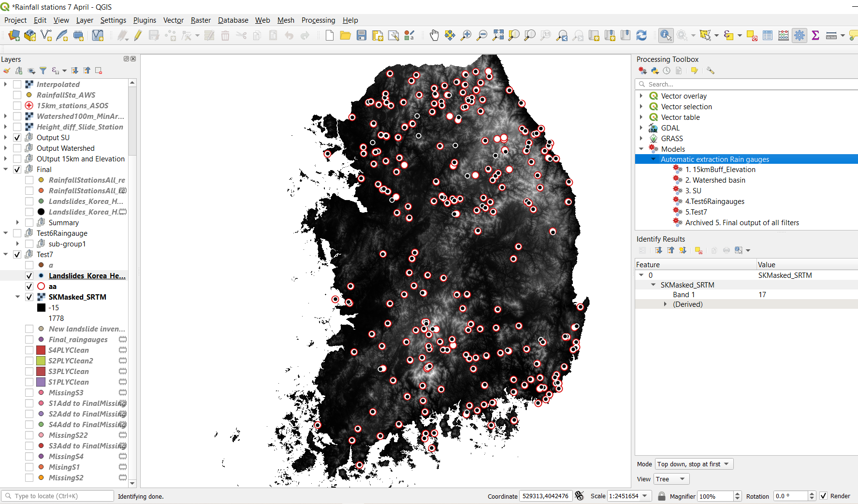Expand the GDAL group in Processing Toolbox
Image resolution: width=858 pixels, height=504 pixels.
coord(641,128)
